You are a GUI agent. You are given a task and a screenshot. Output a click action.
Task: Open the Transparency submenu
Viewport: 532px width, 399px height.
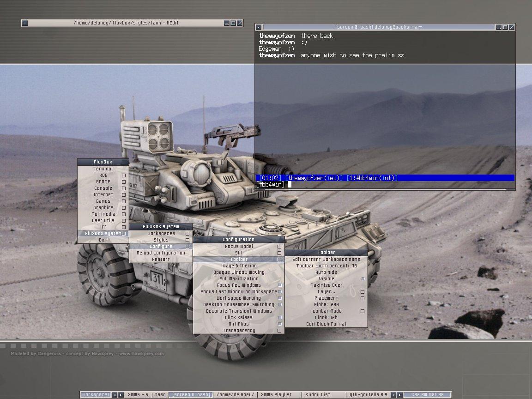tap(238, 331)
